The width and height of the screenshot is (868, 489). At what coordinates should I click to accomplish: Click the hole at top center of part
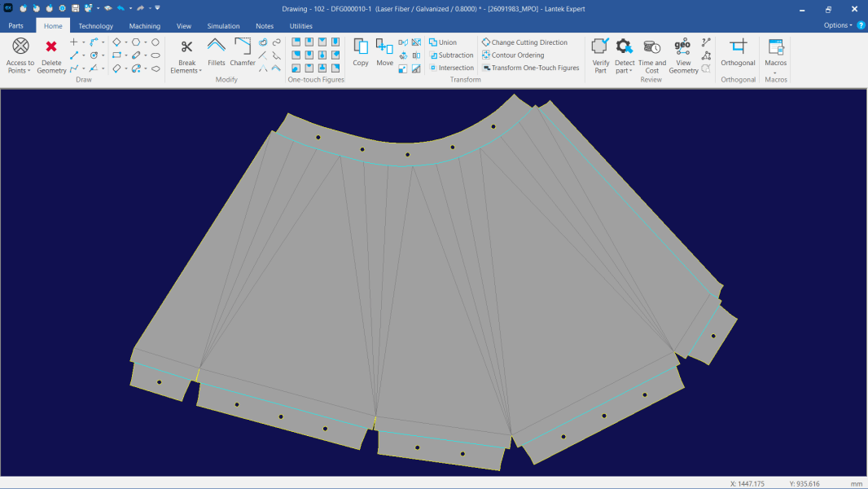coord(408,155)
